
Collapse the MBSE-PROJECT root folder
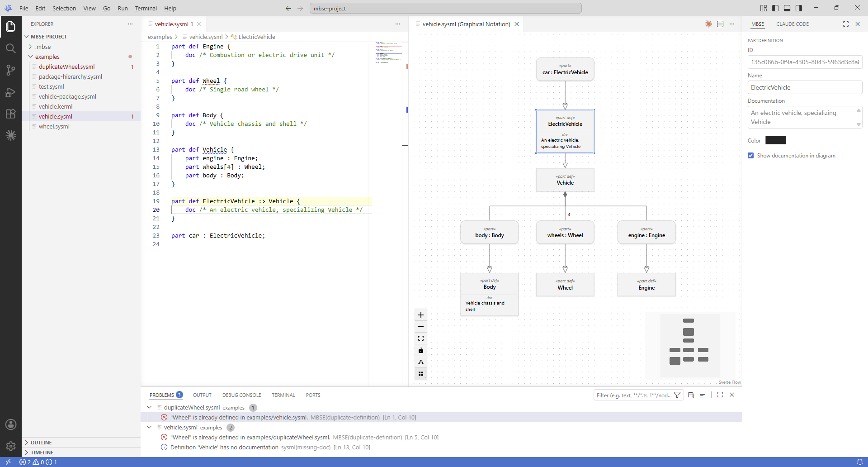tap(27, 37)
